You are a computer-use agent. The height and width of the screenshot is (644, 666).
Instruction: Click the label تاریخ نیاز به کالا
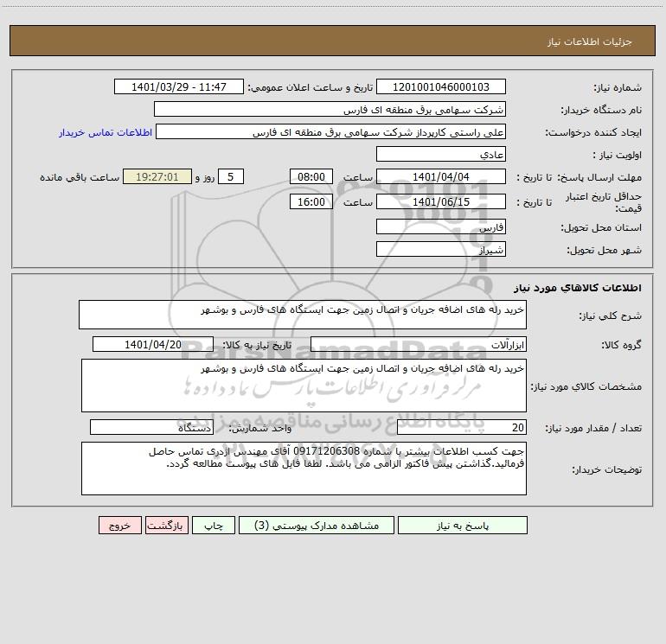(258, 345)
